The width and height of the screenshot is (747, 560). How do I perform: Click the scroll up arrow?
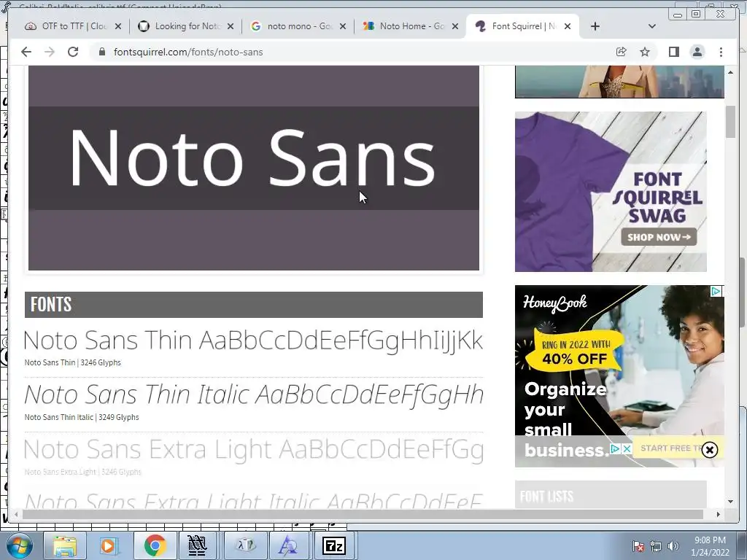730,72
